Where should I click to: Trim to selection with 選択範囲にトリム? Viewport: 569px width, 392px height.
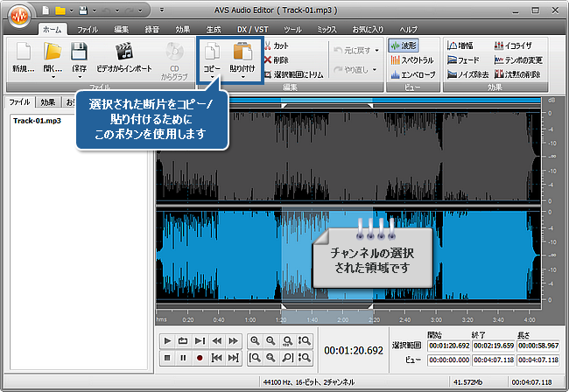(294, 74)
